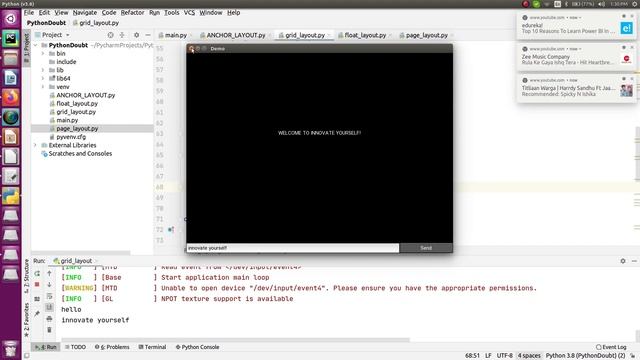Image resolution: width=640 pixels, height=360 pixels.
Task: Clear the Run console with trash icon
Action: tap(49, 329)
